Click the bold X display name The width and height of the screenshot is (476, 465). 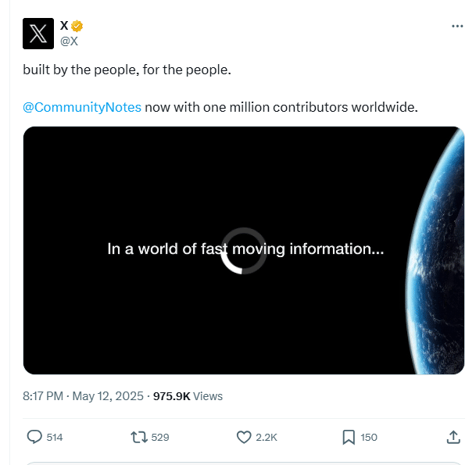64,26
